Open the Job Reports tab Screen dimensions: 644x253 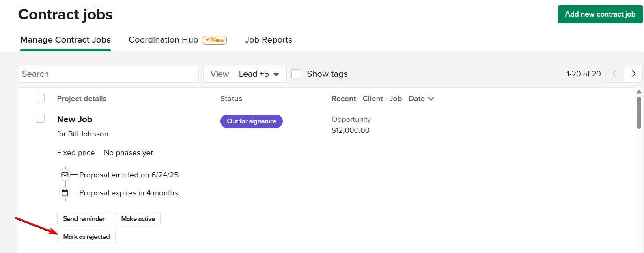tap(268, 40)
